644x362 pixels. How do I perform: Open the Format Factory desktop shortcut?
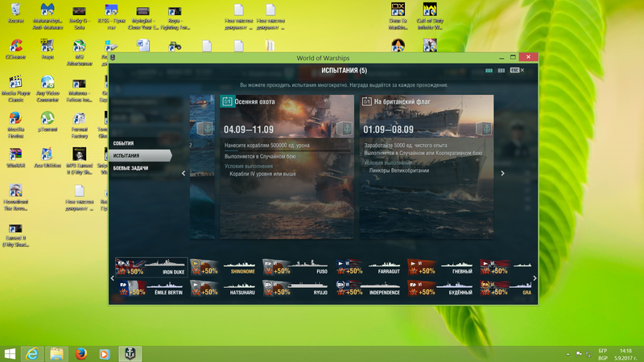pyautogui.click(x=79, y=125)
